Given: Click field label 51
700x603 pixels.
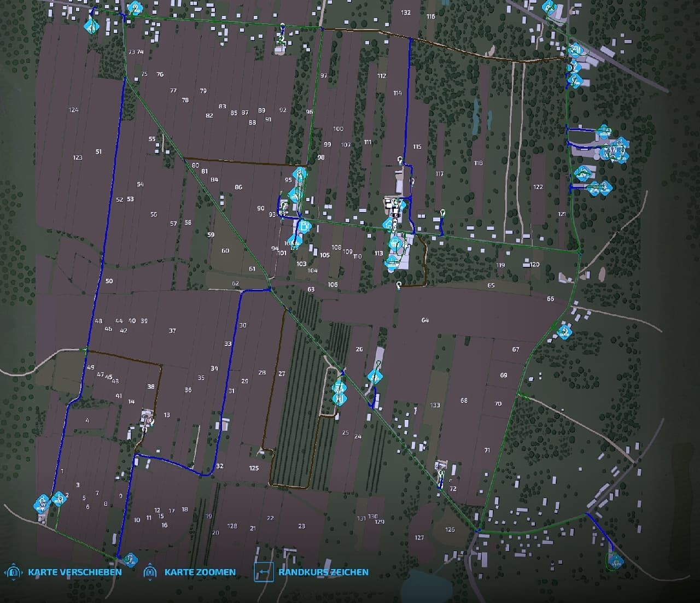Looking at the screenshot, I should click(x=98, y=151).
